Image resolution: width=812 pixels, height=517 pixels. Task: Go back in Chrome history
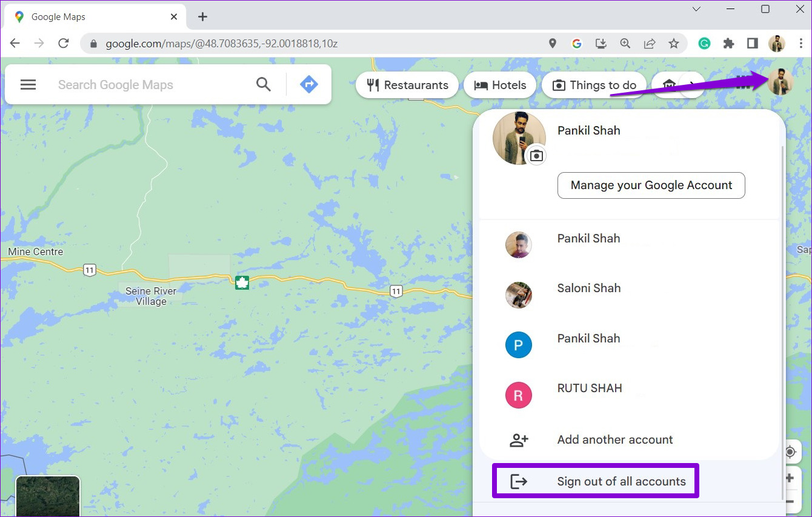pos(15,43)
